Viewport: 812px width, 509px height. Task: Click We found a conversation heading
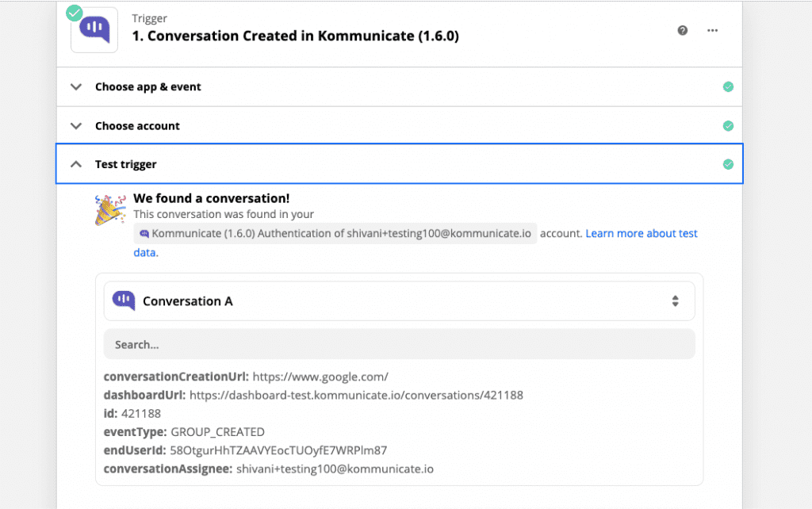pyautogui.click(x=211, y=198)
